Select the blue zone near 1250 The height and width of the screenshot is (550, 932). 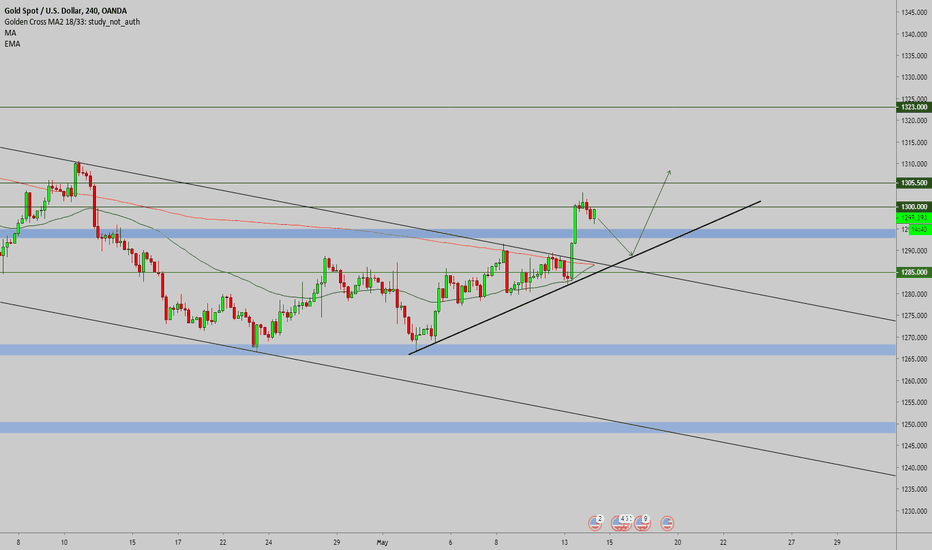point(448,427)
